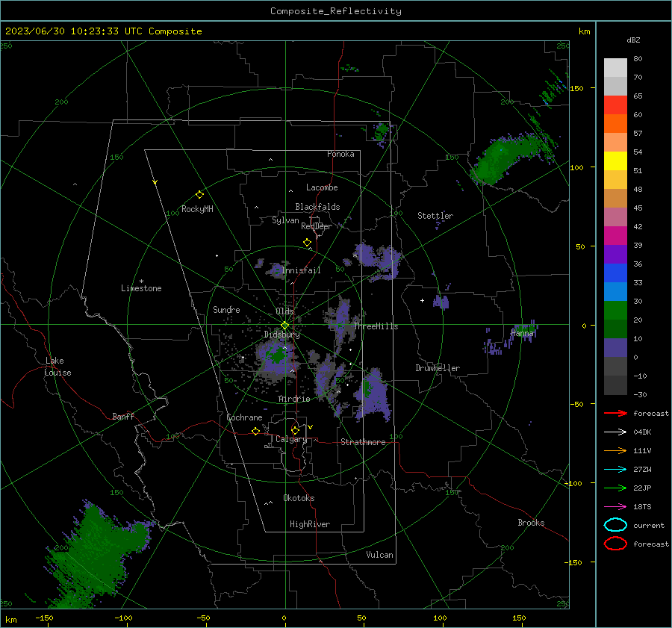Click the Cochrane label
672x628 pixels.
pyautogui.click(x=244, y=417)
